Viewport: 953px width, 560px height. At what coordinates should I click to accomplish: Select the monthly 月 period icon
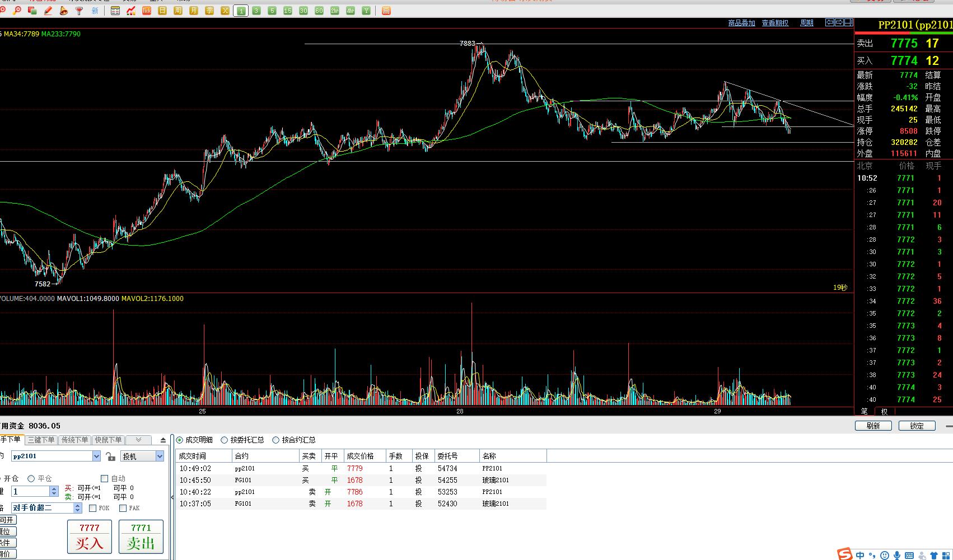(x=194, y=11)
